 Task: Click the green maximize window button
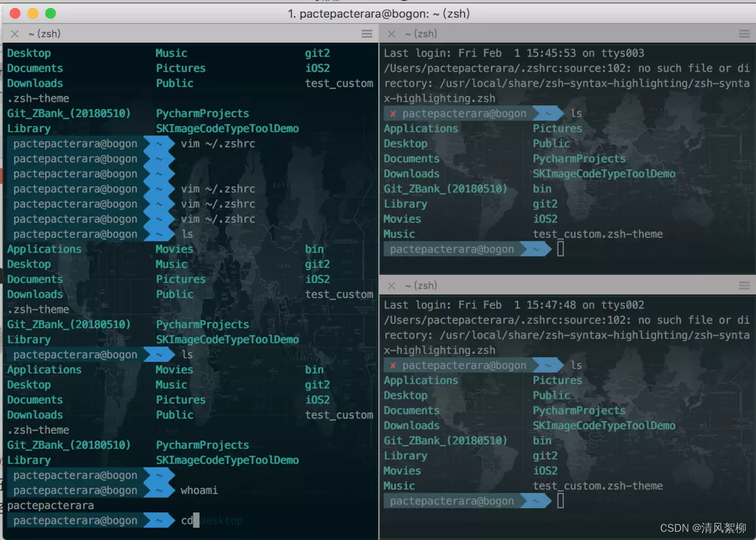point(50,13)
